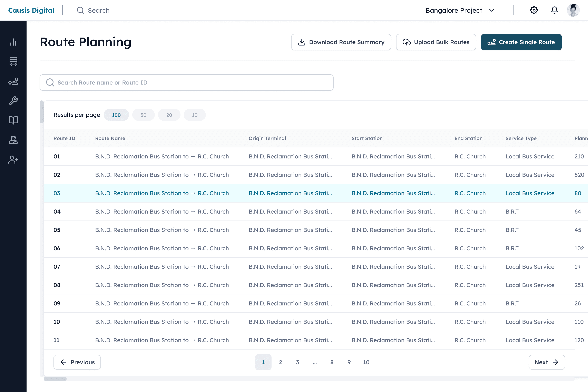This screenshot has width=588, height=392.
Task: Click Create Single Route button
Action: 521,42
